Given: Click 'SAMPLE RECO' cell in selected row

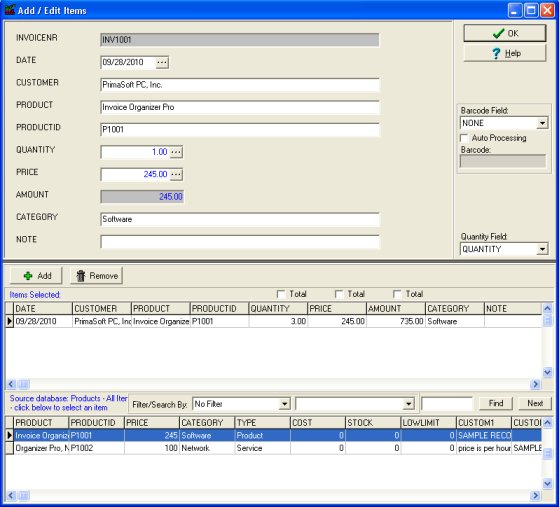Looking at the screenshot, I should coord(484,435).
